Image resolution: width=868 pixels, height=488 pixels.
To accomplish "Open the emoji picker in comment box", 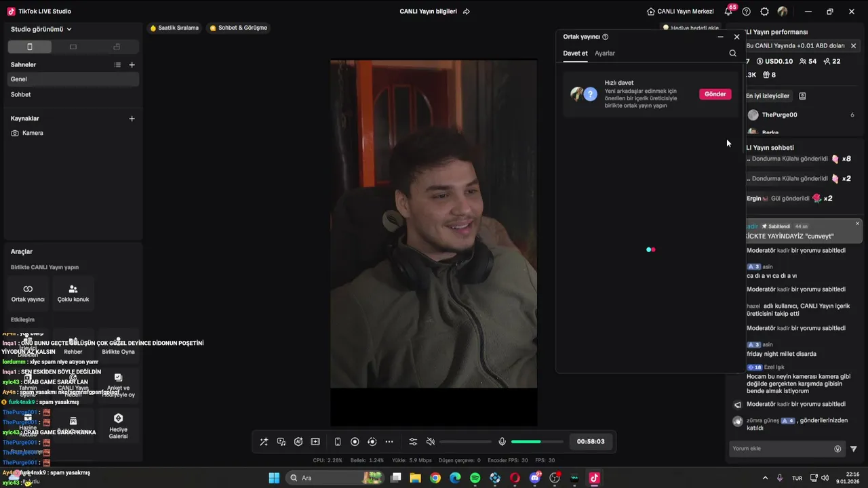I will pos(837,449).
